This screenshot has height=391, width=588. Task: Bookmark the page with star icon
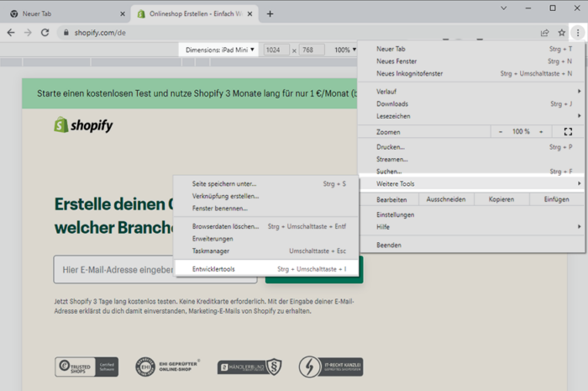(561, 33)
